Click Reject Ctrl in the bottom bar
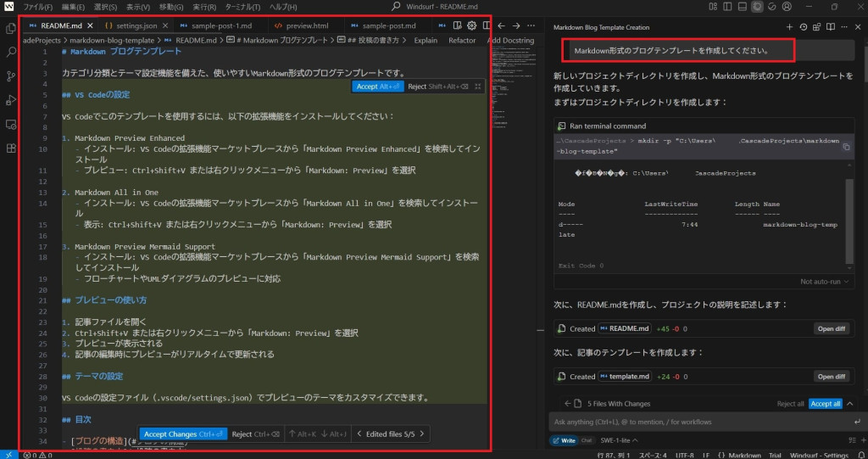 [255, 434]
